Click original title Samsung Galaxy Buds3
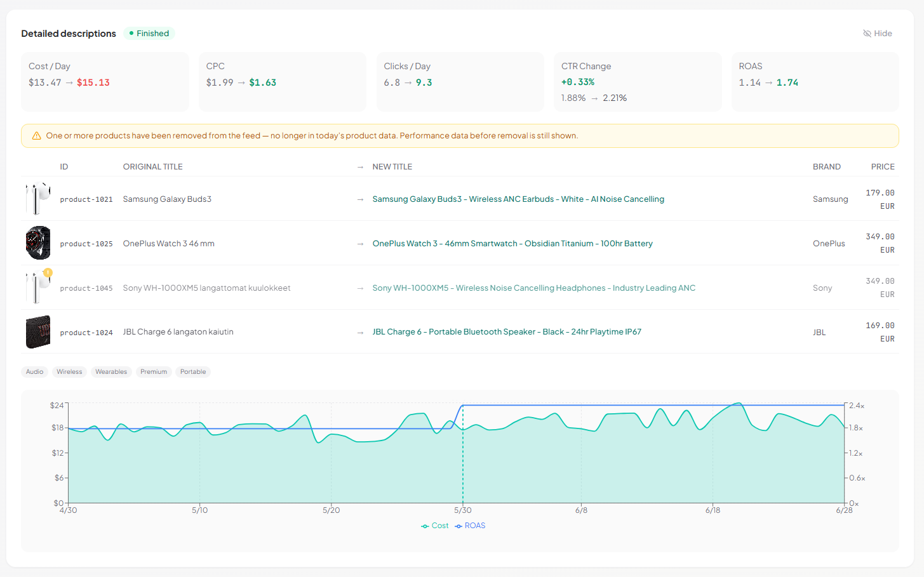This screenshot has height=577, width=924. coord(167,199)
